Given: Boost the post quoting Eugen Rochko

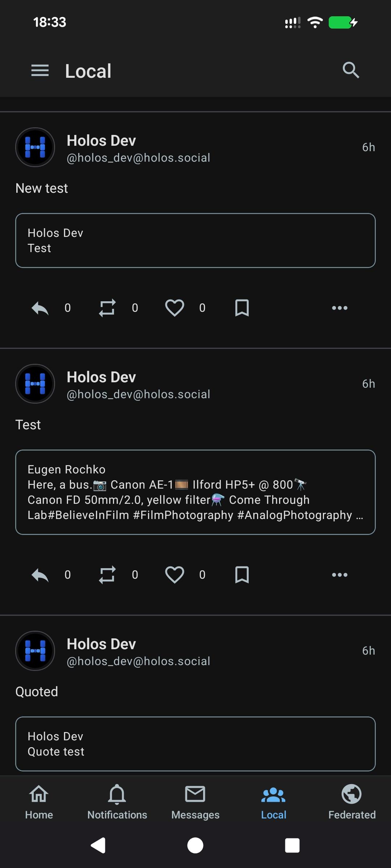Looking at the screenshot, I should pyautogui.click(x=107, y=575).
